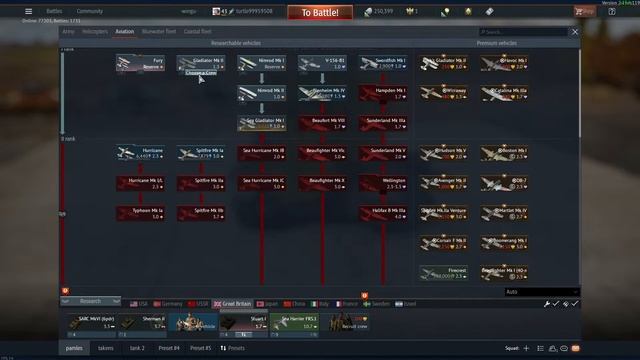Close the research tree window
640x360 pixels.
[x=575, y=32]
